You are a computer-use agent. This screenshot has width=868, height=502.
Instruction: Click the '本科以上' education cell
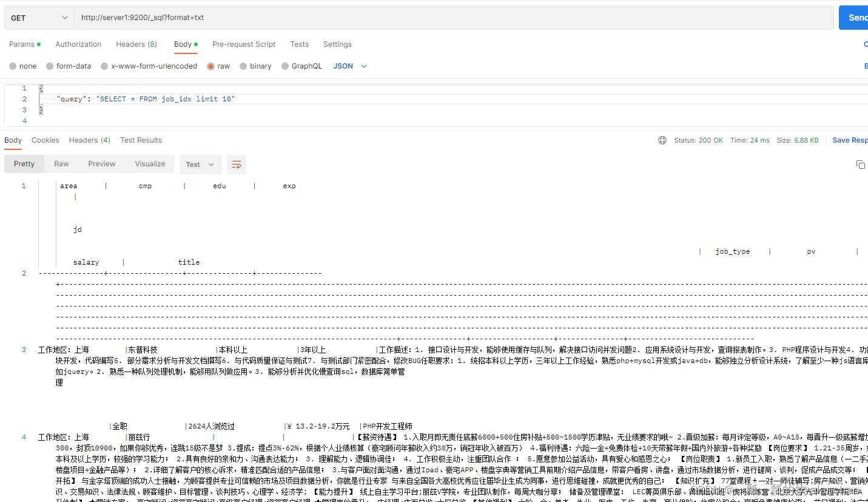coord(233,350)
